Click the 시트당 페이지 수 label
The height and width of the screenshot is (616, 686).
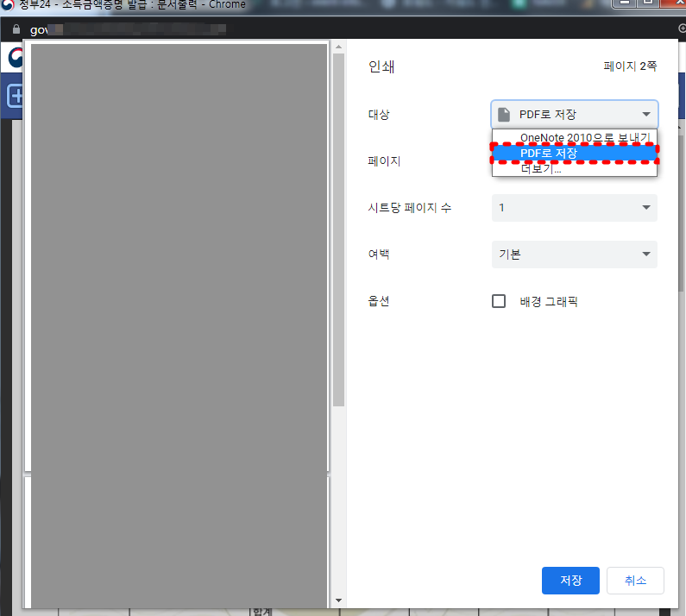410,207
